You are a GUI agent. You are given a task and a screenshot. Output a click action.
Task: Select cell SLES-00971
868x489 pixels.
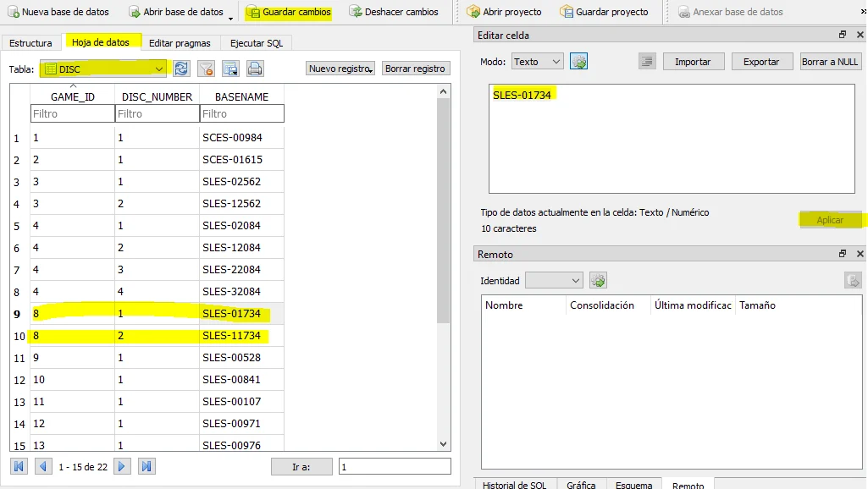click(x=242, y=424)
